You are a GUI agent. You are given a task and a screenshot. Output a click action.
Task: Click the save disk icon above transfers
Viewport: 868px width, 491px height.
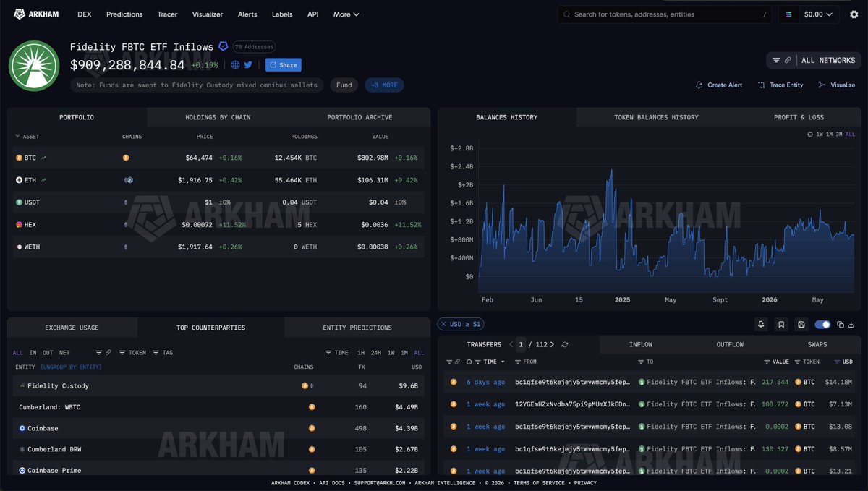(x=801, y=325)
